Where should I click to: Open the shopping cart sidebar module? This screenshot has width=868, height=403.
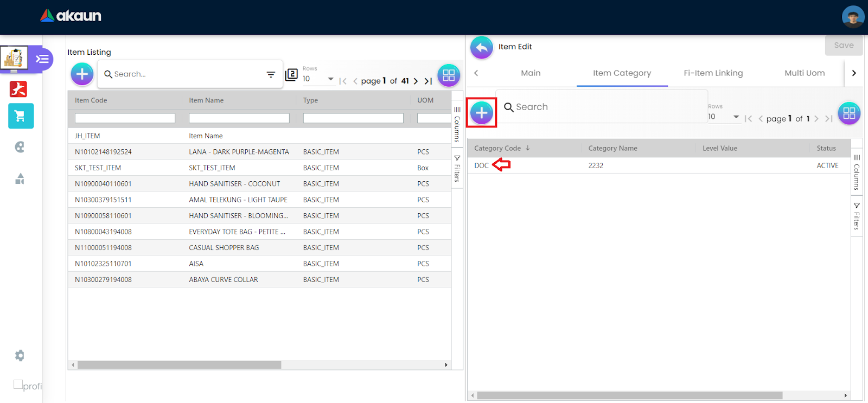pos(21,116)
